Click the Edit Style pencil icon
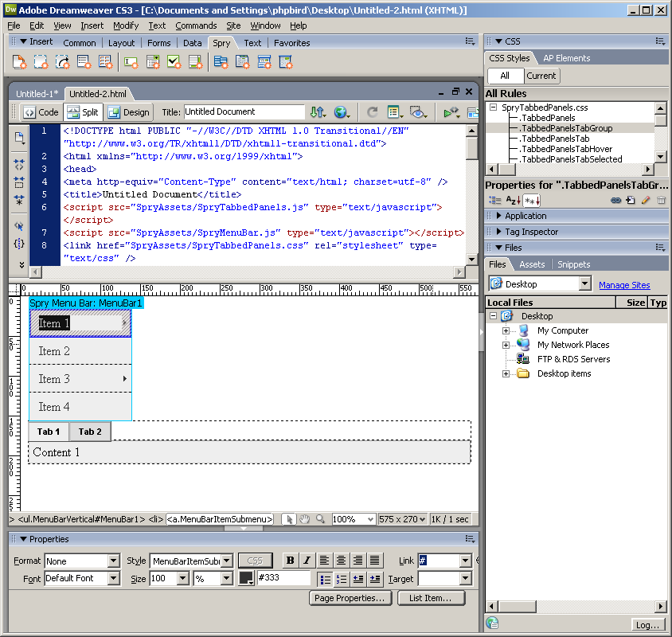The image size is (672, 637). [x=646, y=200]
